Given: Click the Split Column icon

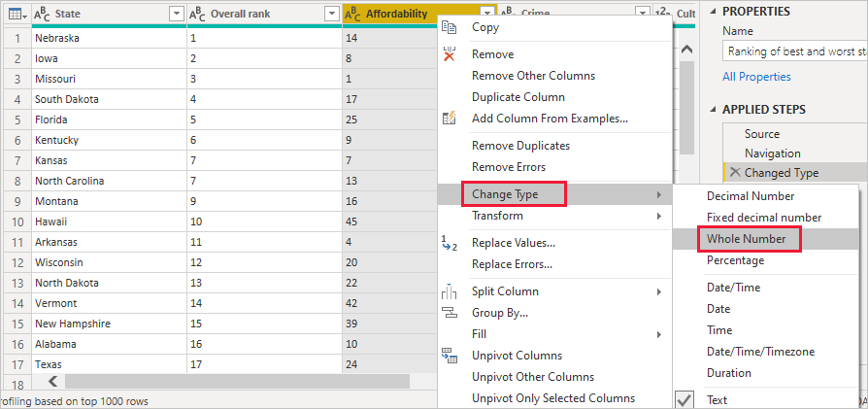Looking at the screenshot, I should [449, 291].
